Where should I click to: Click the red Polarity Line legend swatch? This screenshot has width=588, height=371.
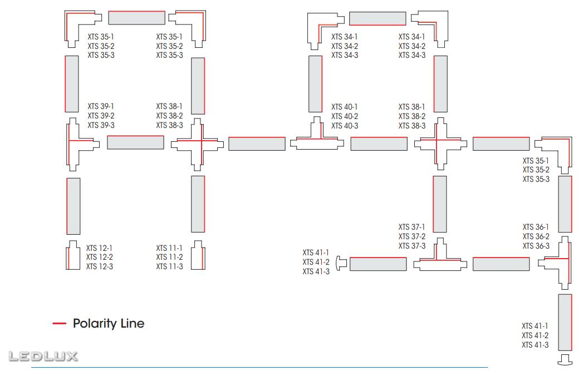60,324
